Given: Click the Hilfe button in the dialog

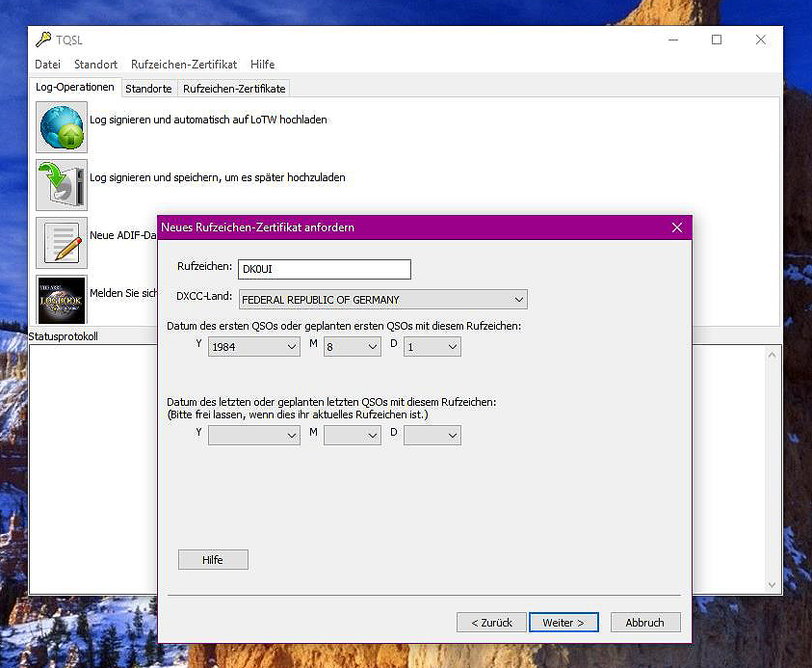Looking at the screenshot, I should pos(213,560).
